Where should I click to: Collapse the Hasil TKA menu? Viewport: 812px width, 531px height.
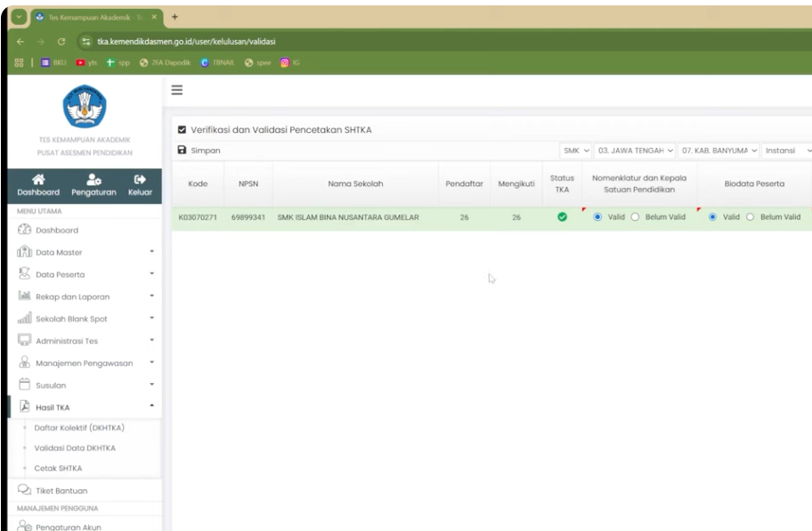coord(80,408)
